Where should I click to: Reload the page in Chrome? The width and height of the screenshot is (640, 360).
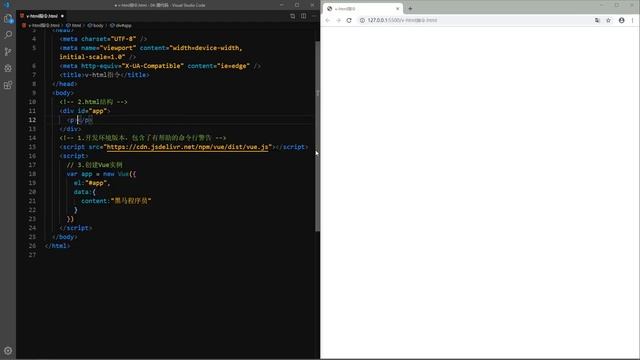coord(349,20)
